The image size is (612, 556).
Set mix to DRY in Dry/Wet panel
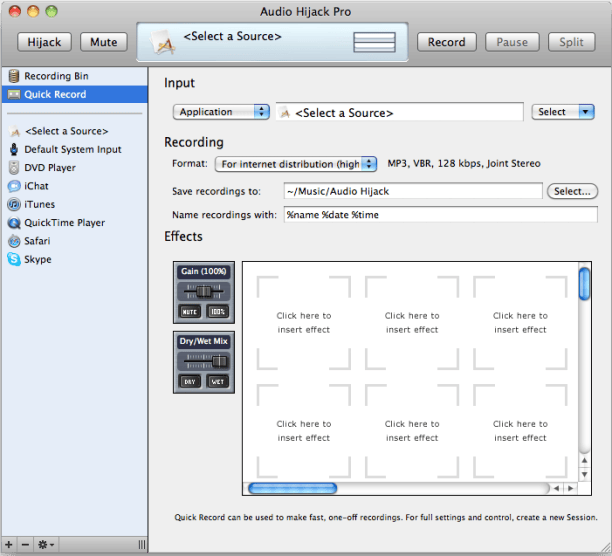point(190,382)
